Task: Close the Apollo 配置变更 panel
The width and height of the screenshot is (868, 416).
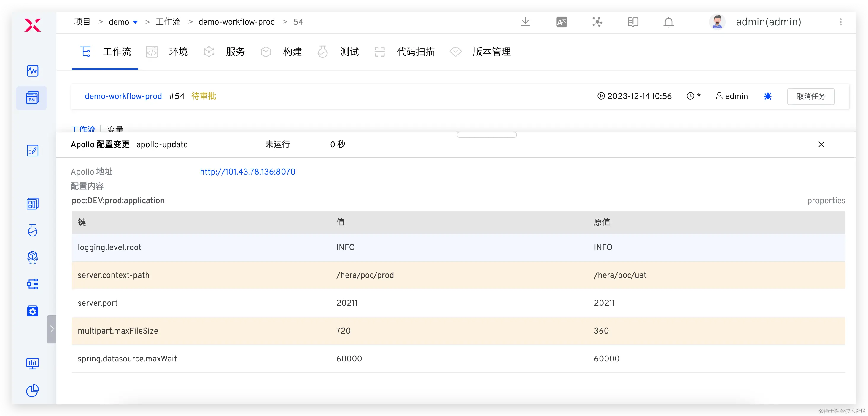Action: (821, 144)
